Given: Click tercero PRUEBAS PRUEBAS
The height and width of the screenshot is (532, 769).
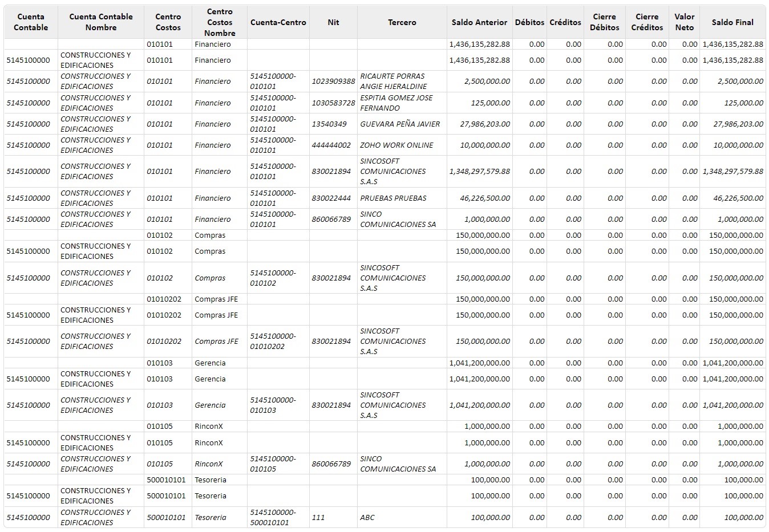Looking at the screenshot, I should (393, 198).
